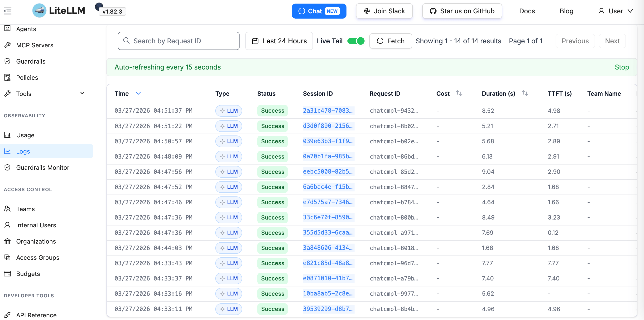This screenshot has width=644, height=320.
Task: Open the Budgets page
Action: point(28,274)
